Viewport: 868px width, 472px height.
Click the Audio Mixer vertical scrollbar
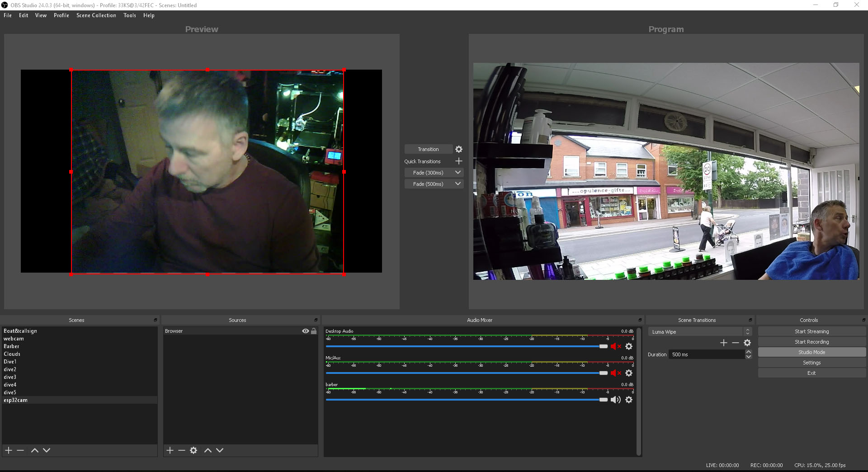[639, 392]
